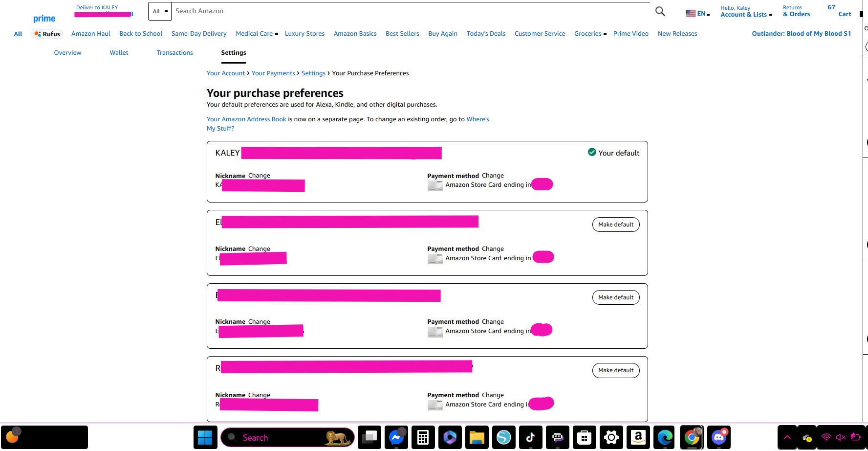Open Discord from the taskbar
Screen dimensions: 868x451
(718, 437)
